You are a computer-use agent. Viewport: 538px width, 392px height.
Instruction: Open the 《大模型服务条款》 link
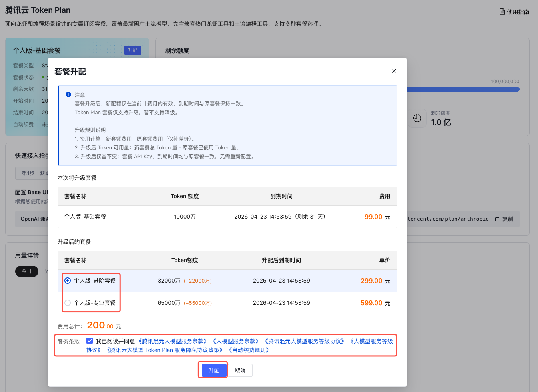click(236, 341)
